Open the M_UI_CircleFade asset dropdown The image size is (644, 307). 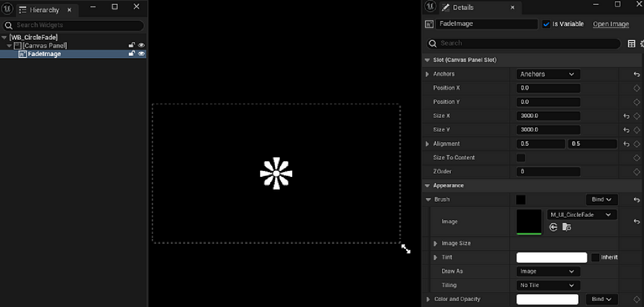[582, 214]
